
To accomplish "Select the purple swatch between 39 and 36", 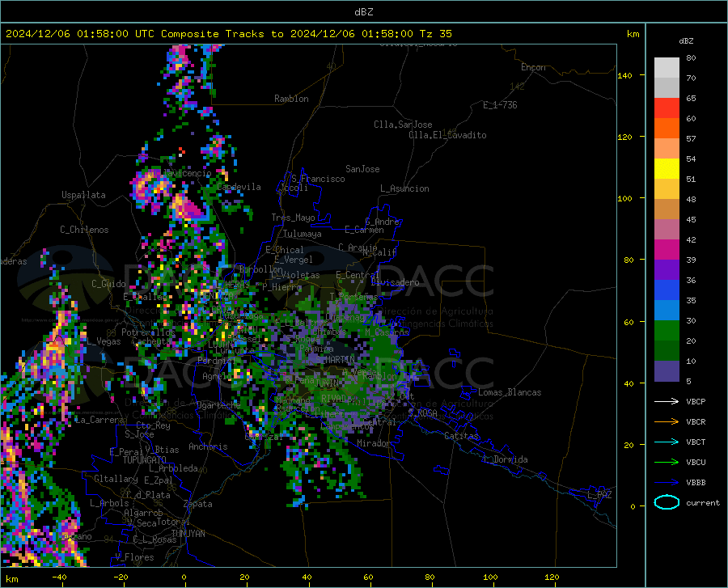I will click(x=667, y=270).
